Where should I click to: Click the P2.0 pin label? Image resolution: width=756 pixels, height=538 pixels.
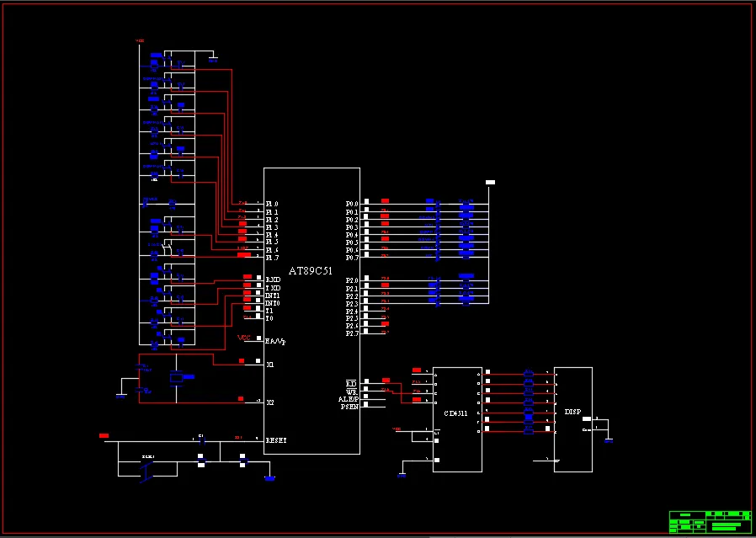tap(352, 280)
